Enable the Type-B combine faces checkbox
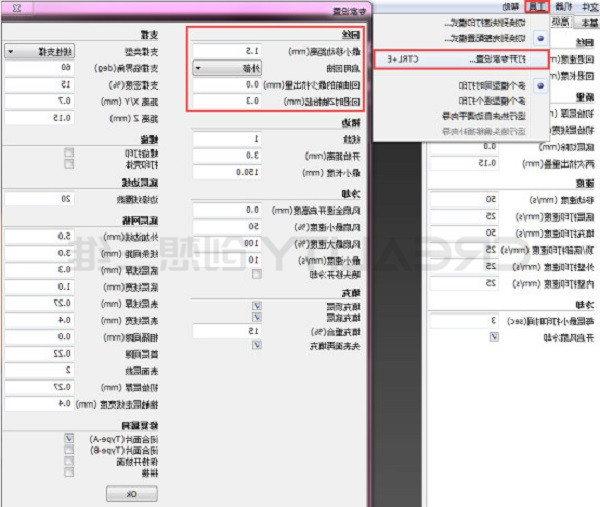The width and height of the screenshot is (600, 507). click(68, 448)
